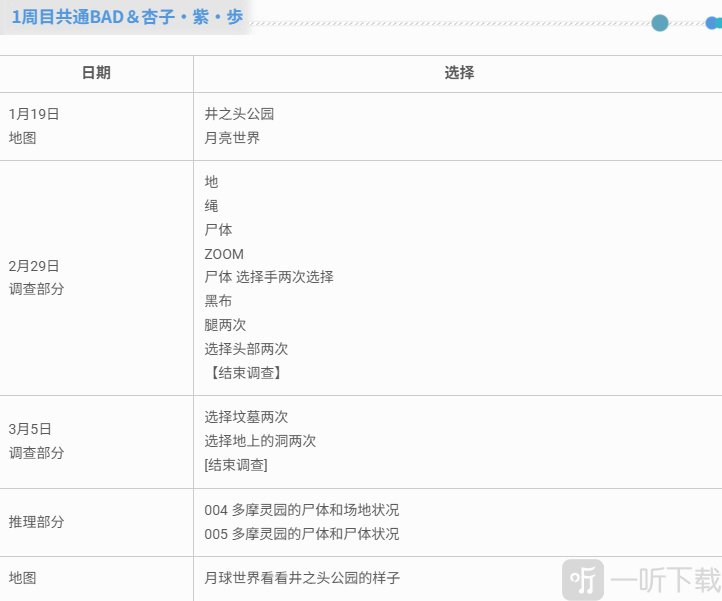Viewport: 722px width, 601px height.
Task: Click 尸体 选择手两次选择 line
Action: (269, 277)
